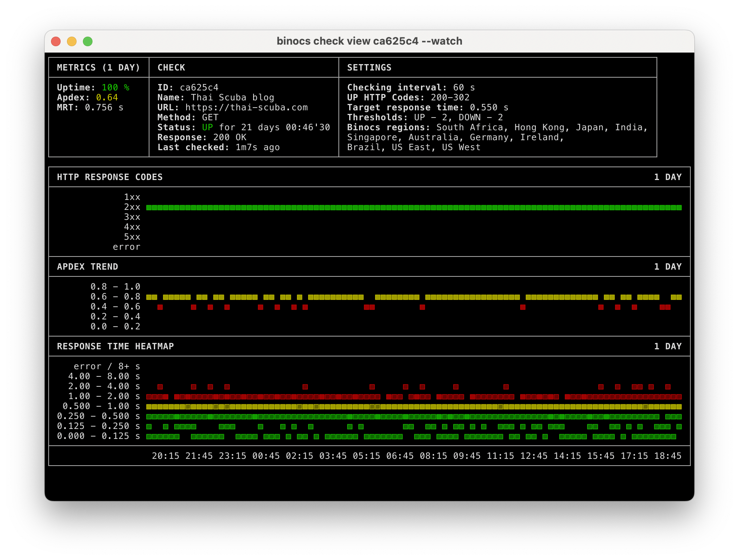The image size is (739, 560).
Task: Click the yellow minimize window button
Action: (x=72, y=41)
